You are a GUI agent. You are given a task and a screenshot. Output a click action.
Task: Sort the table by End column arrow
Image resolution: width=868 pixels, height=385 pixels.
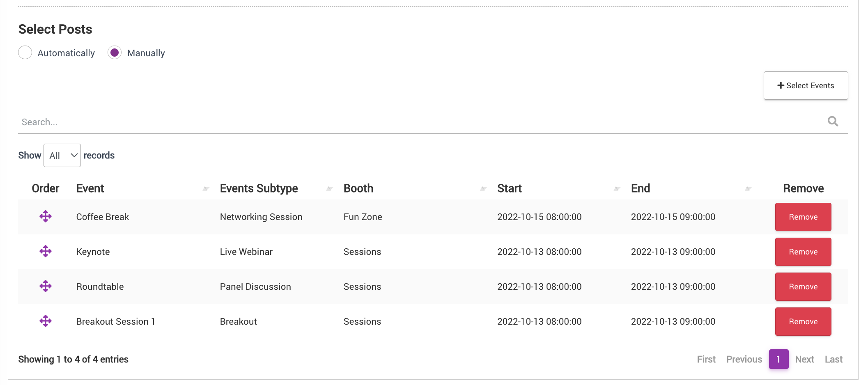[x=748, y=189]
